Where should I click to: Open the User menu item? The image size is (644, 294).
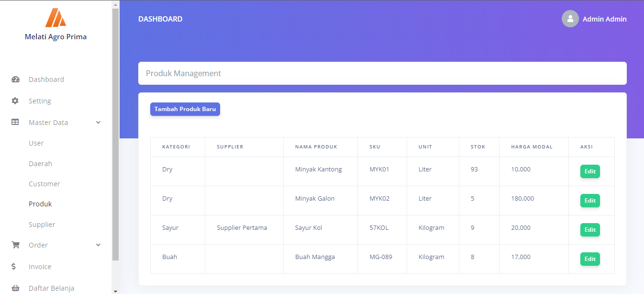(36, 143)
